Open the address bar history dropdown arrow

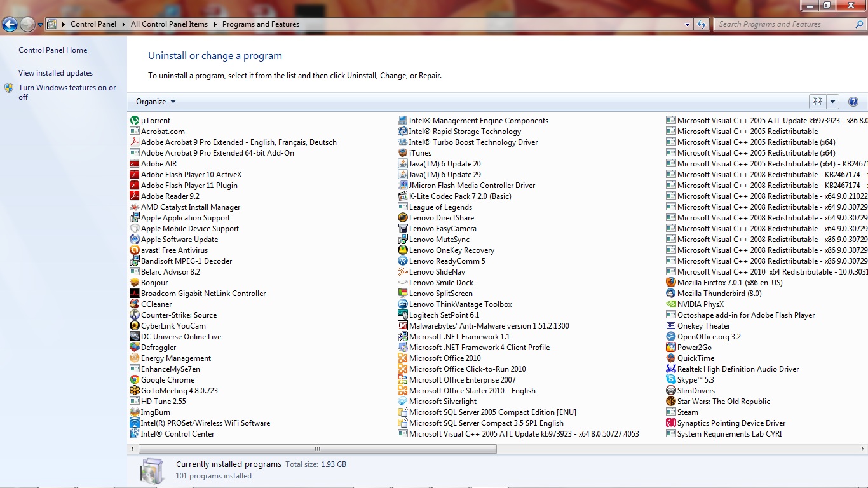[688, 25]
